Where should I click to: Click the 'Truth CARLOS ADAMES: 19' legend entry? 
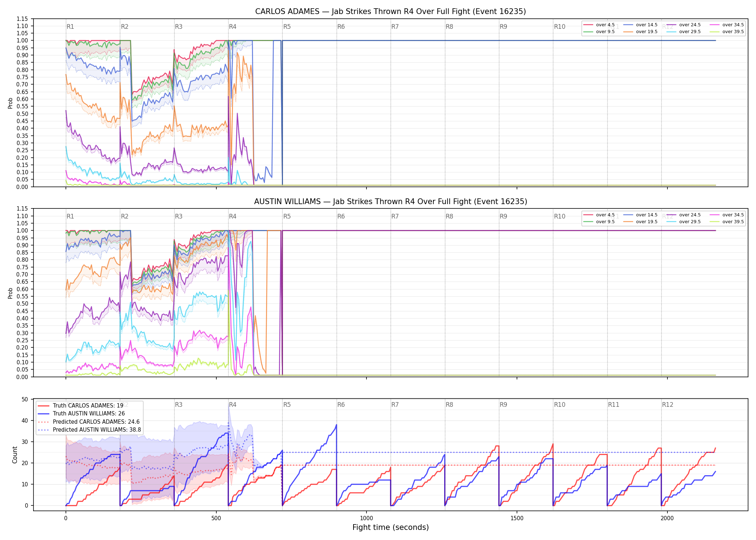[x=81, y=406]
